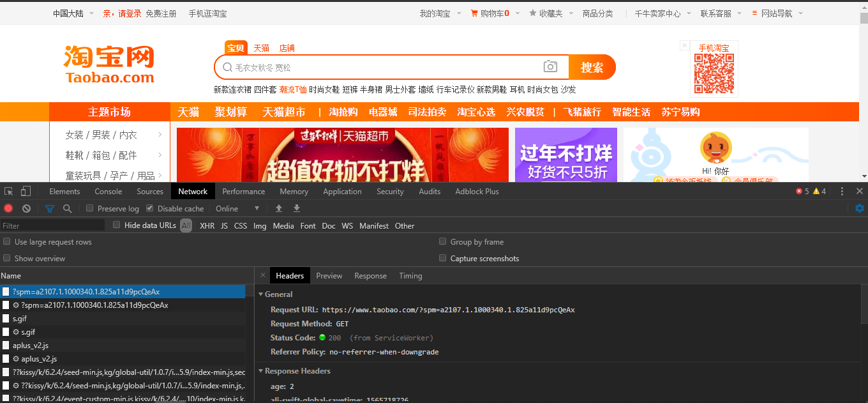Open the 过年不打烊 好货不只5折 banner
This screenshot has height=403, width=868.
pos(566,155)
